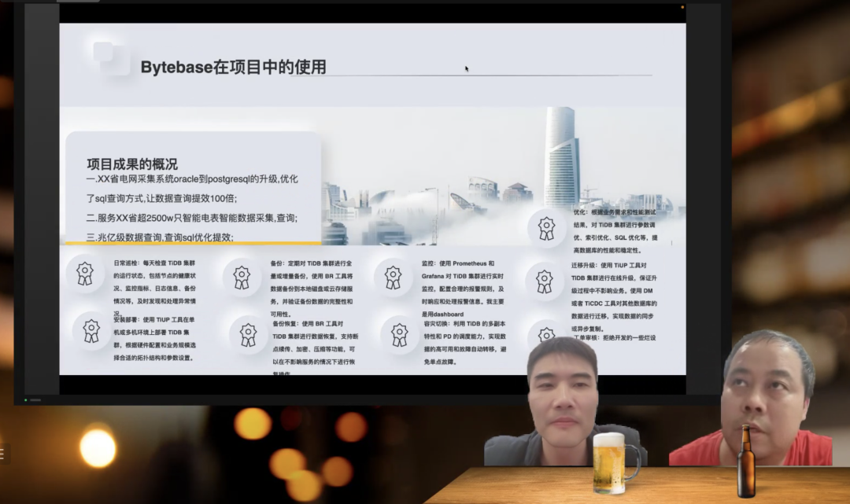Select the '备份恢复:' paragraph label
This screenshot has width=850, height=504.
pyautogui.click(x=286, y=324)
